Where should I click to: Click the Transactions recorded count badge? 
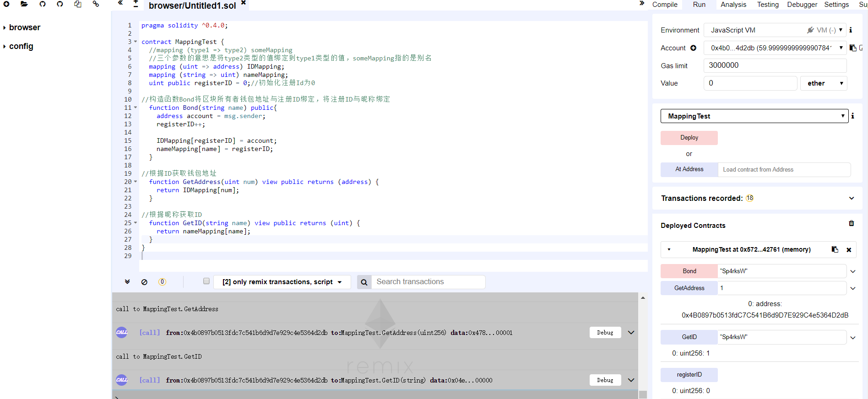coord(749,198)
